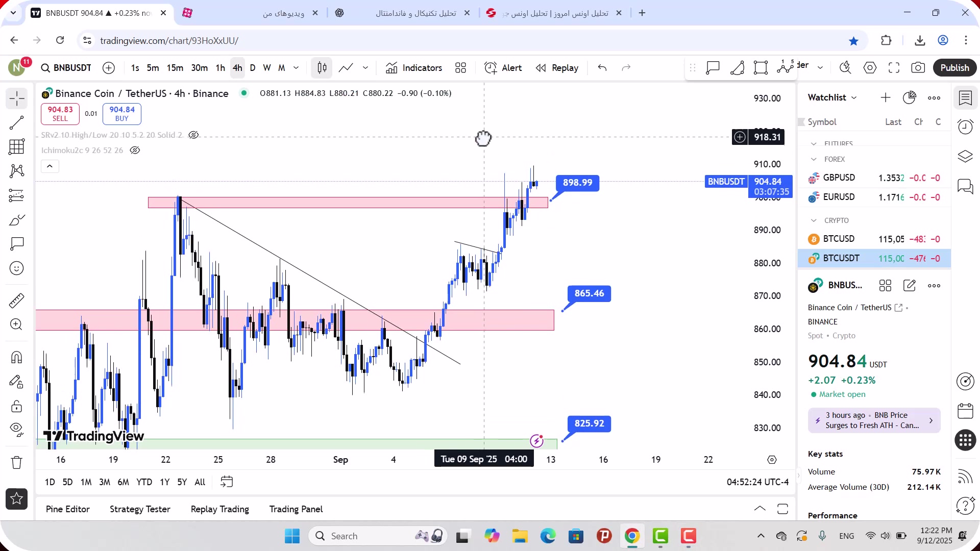Open the calendar icon in right sidebar
Viewport: 980px width, 551px height.
965,411
